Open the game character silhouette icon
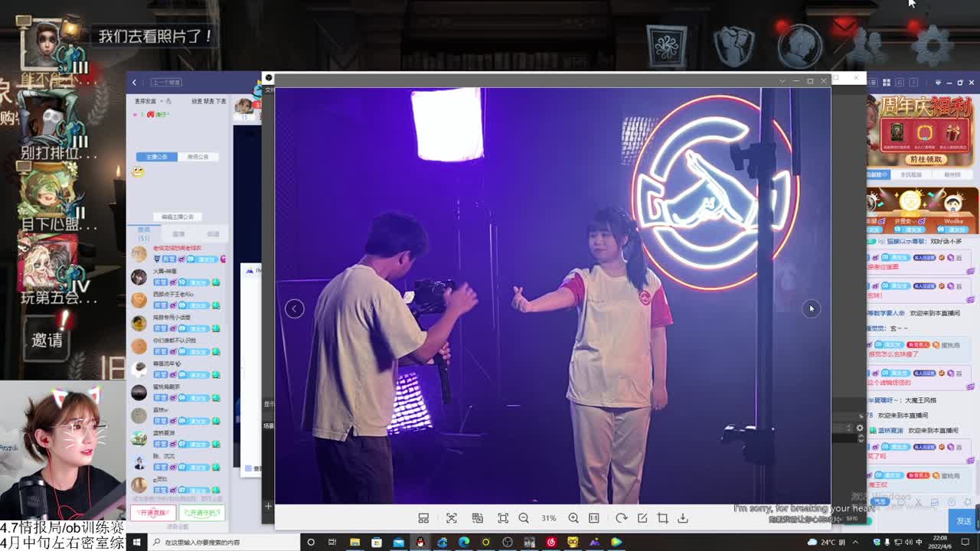This screenshot has width=980, height=551. tap(800, 45)
